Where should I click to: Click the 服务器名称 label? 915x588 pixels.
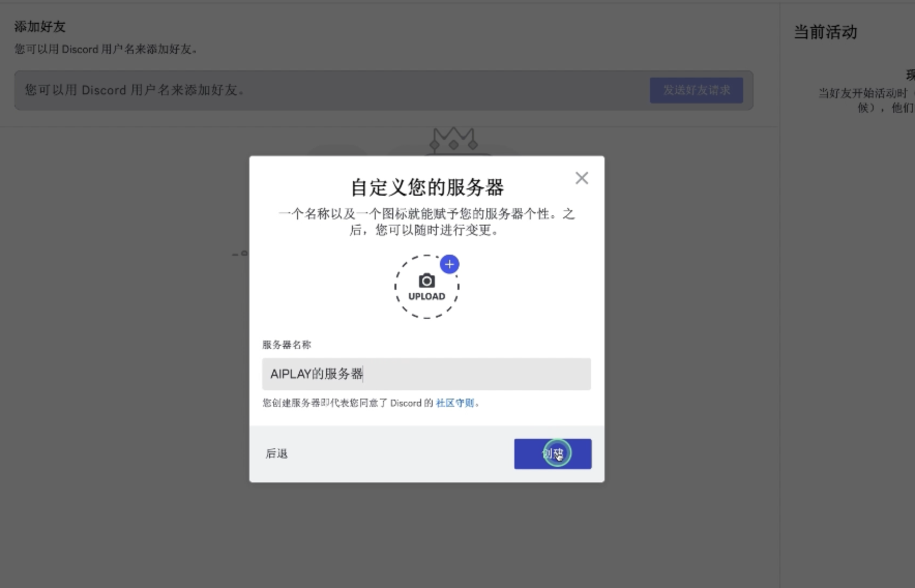click(287, 345)
